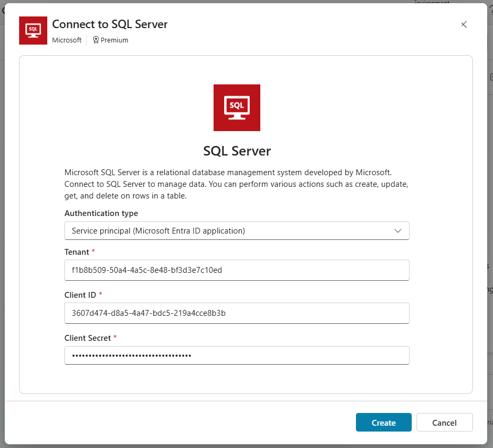This screenshot has width=493, height=448.
Task: Click the "Connect to SQL Server" dialog title
Action: (110, 24)
